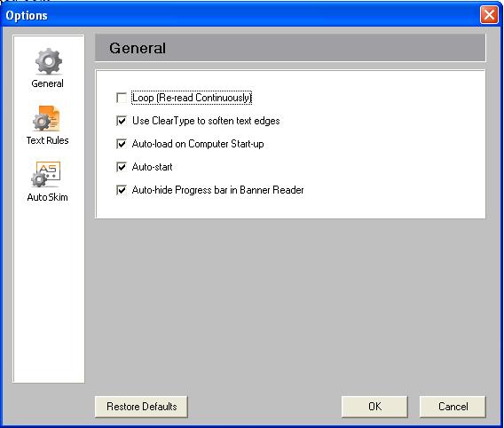The width and height of the screenshot is (504, 428).
Task: Click the General heading banner
Action: coord(290,48)
